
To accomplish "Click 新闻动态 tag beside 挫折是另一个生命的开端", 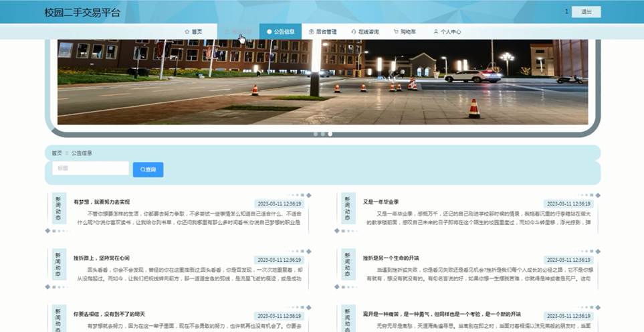I will pos(348,264).
